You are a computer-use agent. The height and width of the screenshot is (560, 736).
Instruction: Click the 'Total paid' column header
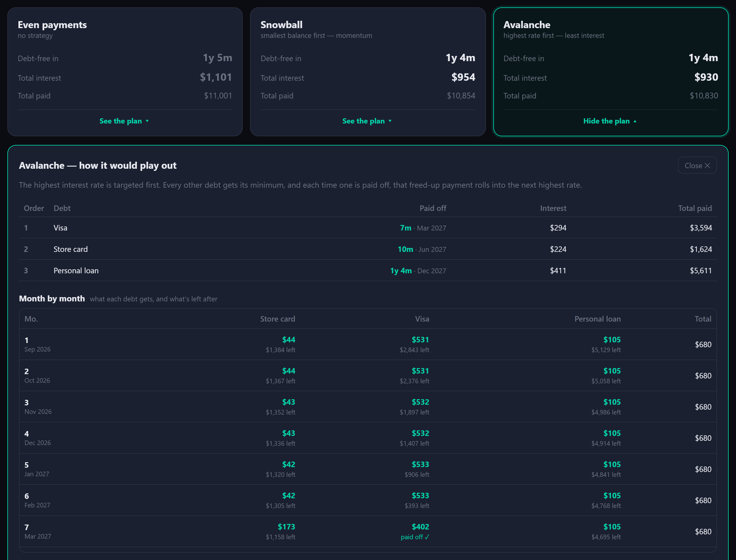click(x=695, y=208)
